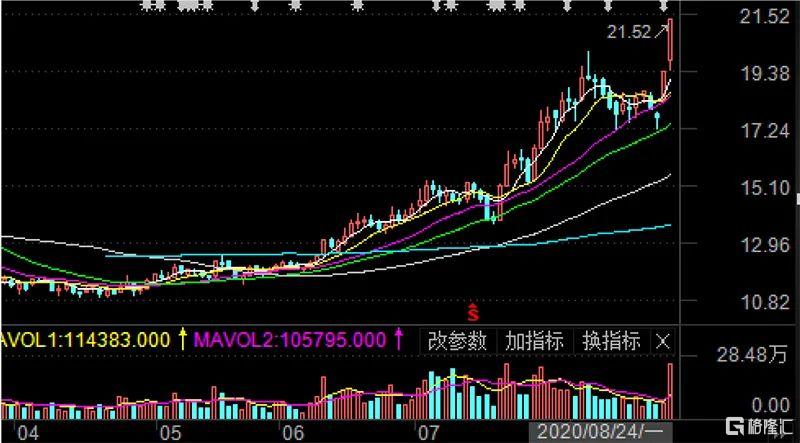Click the latest tall red candlestick

click(670, 45)
